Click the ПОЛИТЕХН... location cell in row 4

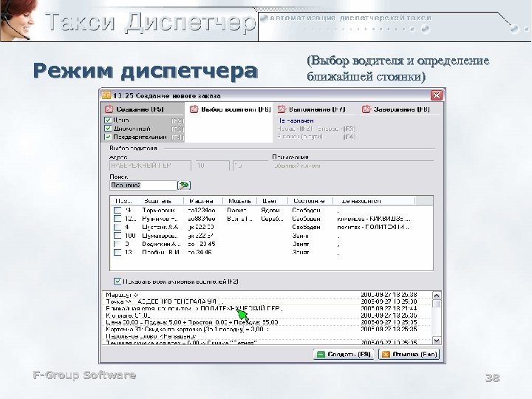[x=374, y=227]
